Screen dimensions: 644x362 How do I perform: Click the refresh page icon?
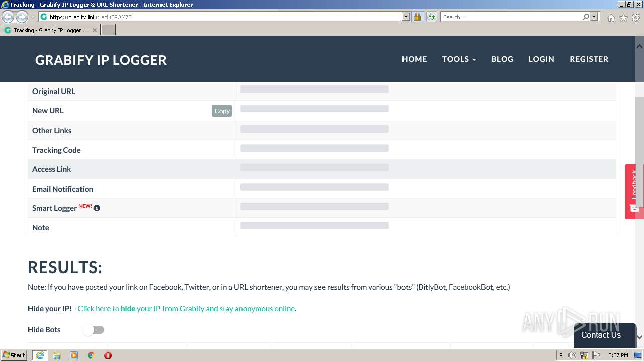point(432,17)
